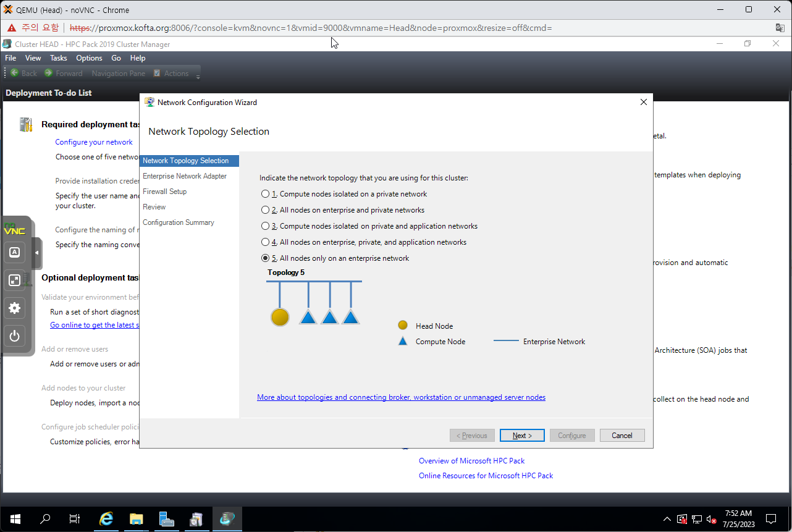Choose topology 3 private and application networks
792x532 pixels.
click(266, 226)
